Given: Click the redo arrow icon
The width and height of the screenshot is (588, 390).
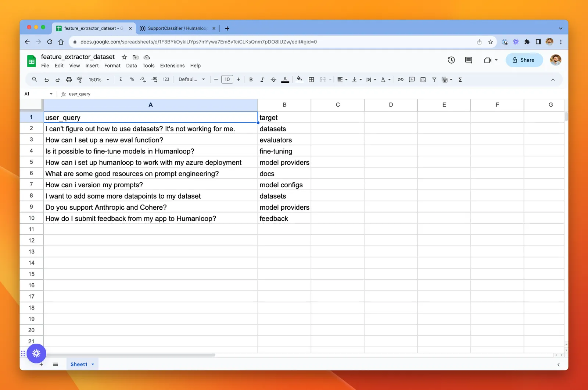Looking at the screenshot, I should [x=58, y=79].
